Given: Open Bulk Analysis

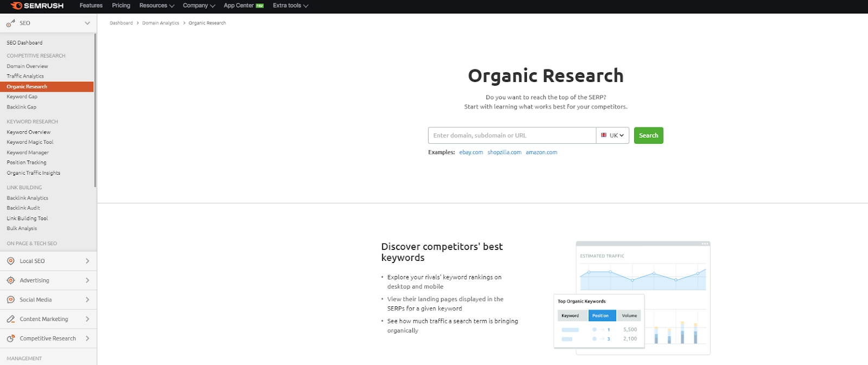Looking at the screenshot, I should coord(22,228).
